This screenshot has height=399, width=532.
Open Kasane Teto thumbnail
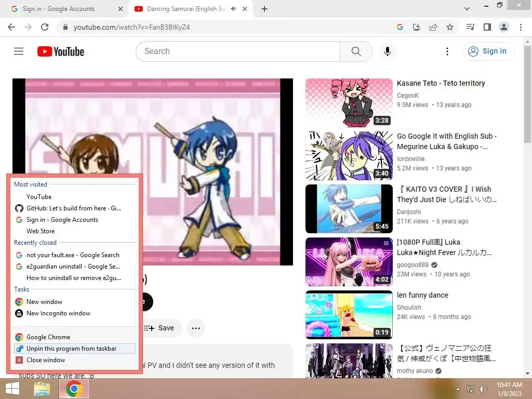(x=349, y=103)
